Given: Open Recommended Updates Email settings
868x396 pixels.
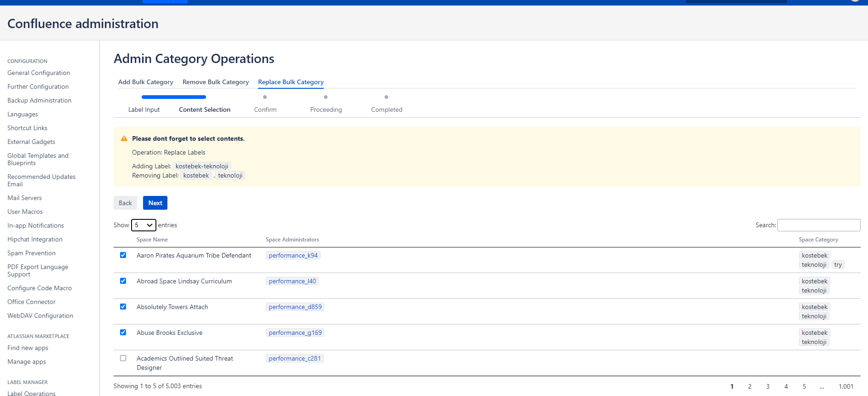Looking at the screenshot, I should tap(41, 180).
